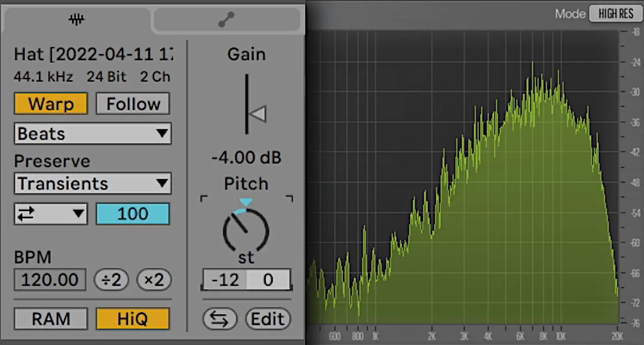The image size is (644, 345).
Task: Open the Preserve Transients dropdown
Action: click(92, 183)
